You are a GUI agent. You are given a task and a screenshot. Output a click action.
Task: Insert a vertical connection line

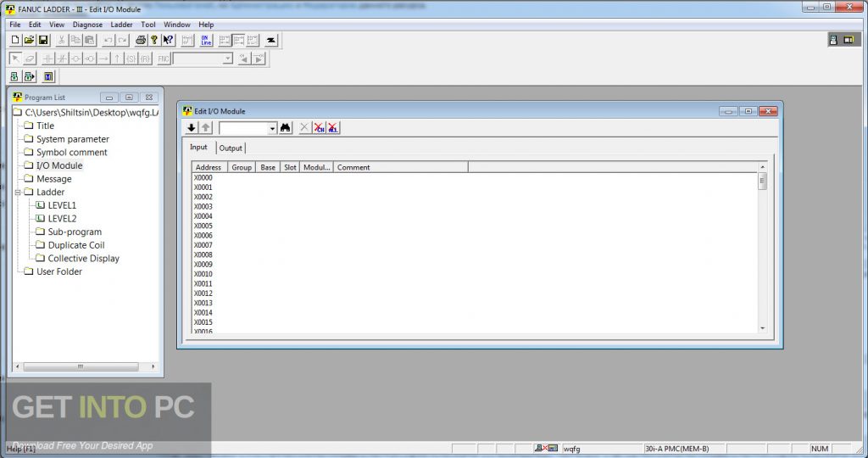(117, 59)
